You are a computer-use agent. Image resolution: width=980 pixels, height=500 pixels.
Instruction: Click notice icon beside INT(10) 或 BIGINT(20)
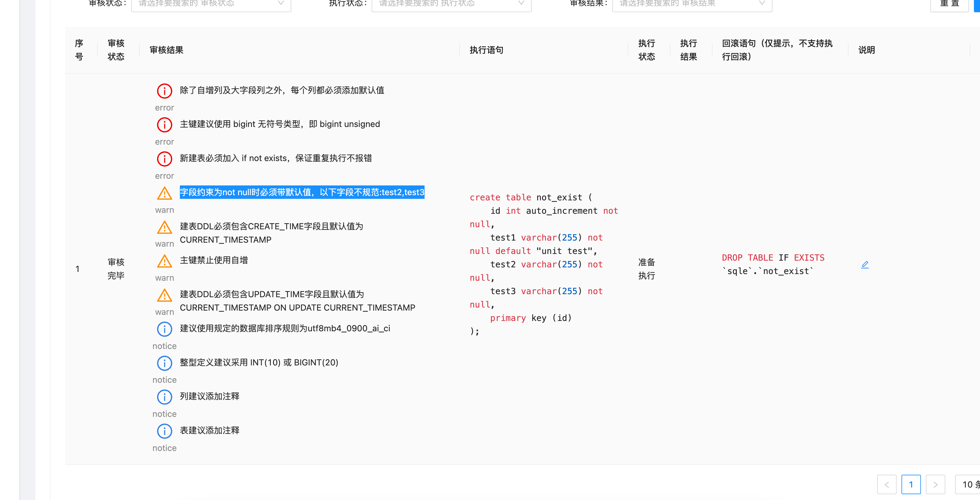tap(164, 363)
